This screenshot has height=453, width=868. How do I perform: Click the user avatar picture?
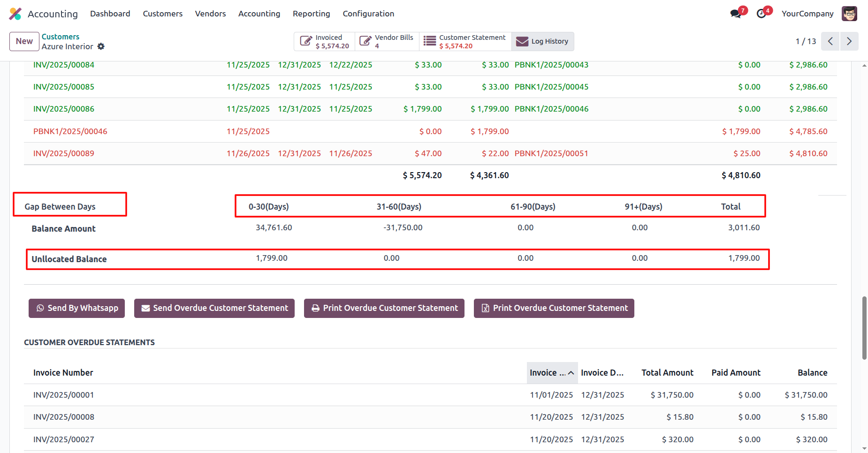[849, 14]
